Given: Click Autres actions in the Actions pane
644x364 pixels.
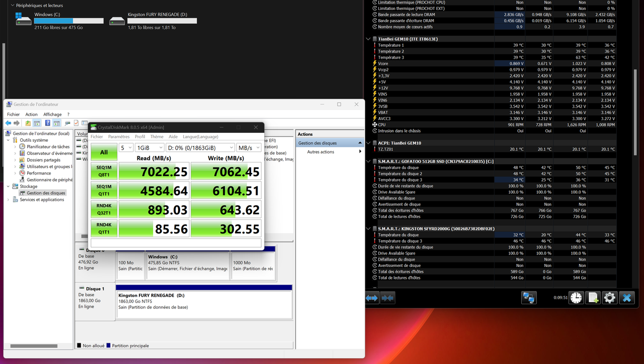Looking at the screenshot, I should (320, 152).
